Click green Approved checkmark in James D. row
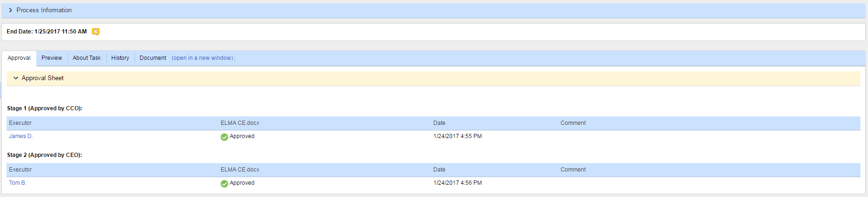The height and width of the screenshot is (197, 868). click(x=224, y=137)
